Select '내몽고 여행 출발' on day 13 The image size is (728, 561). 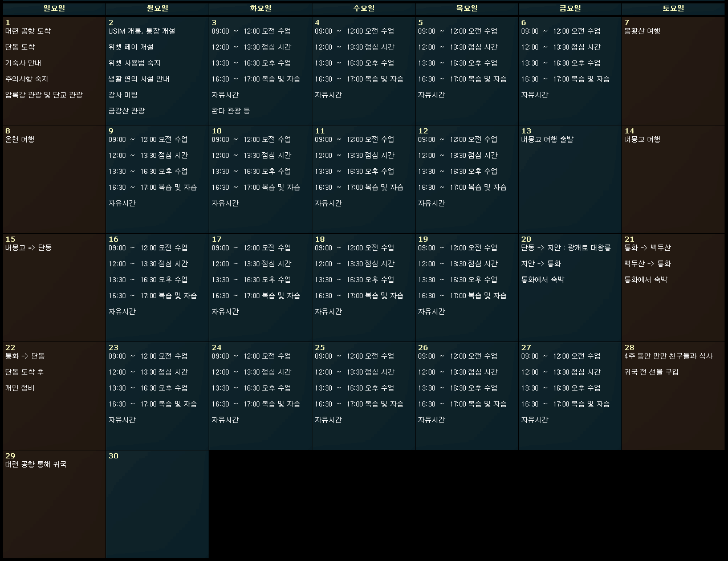point(547,140)
